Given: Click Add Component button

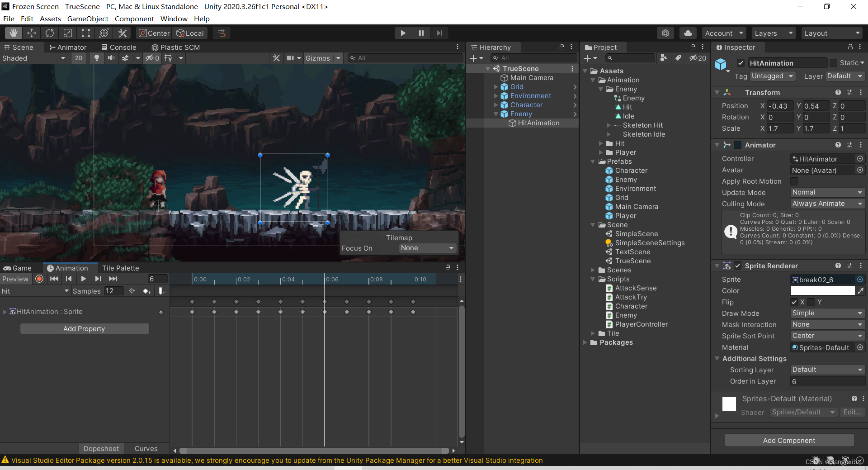Looking at the screenshot, I should pyautogui.click(x=789, y=440).
